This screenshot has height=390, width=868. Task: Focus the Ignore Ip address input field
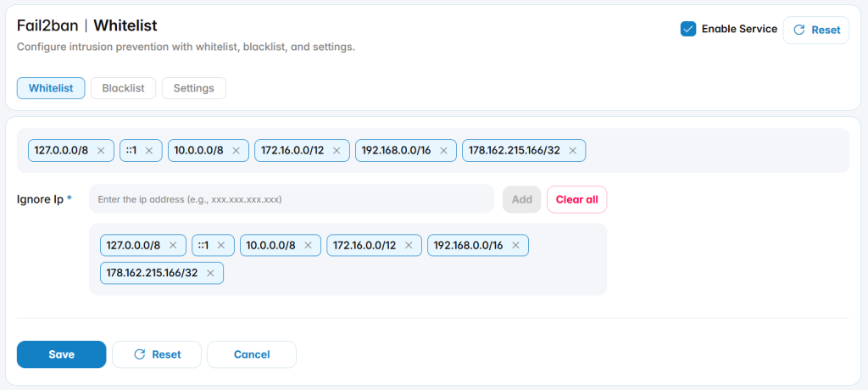pos(292,199)
